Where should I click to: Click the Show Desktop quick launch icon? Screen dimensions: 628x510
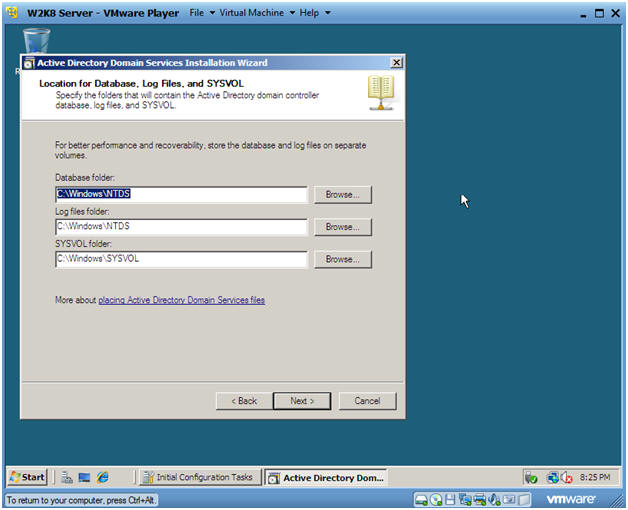pos(84,477)
